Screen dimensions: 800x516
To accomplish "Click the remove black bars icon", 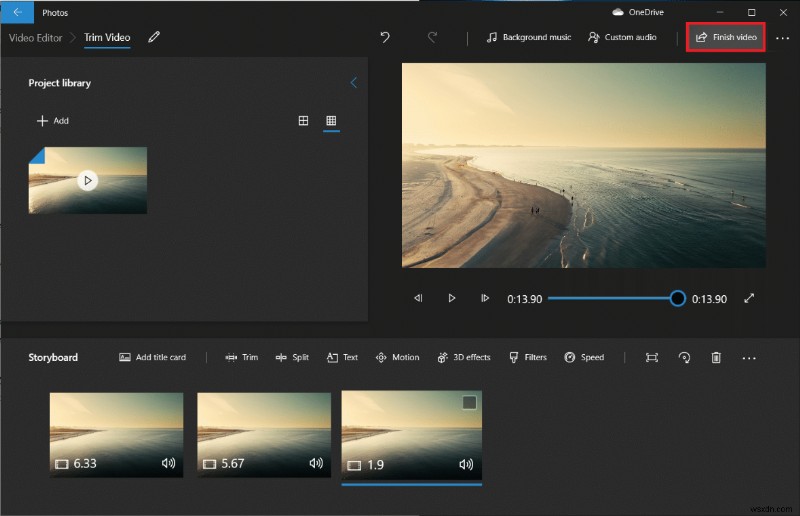I will (x=652, y=357).
